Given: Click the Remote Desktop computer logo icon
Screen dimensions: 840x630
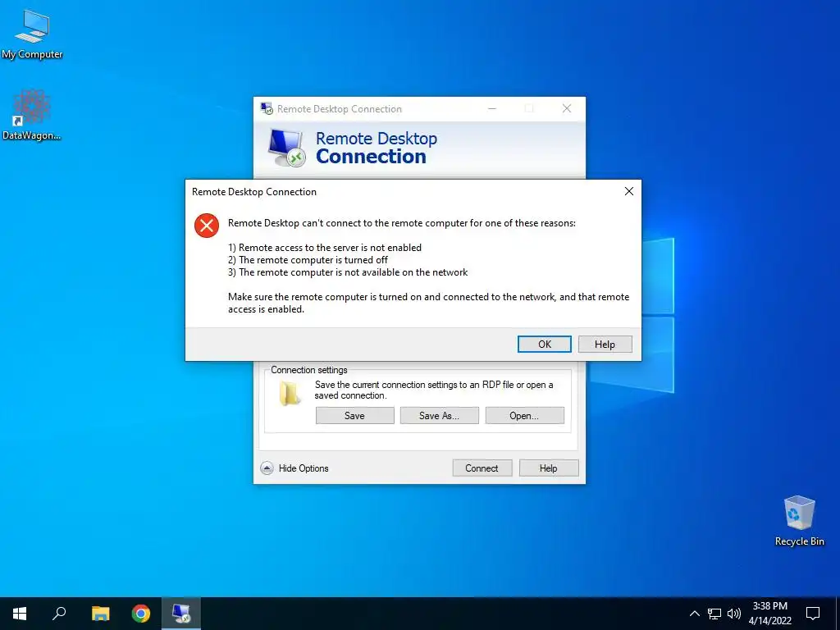Looking at the screenshot, I should coord(286,148).
